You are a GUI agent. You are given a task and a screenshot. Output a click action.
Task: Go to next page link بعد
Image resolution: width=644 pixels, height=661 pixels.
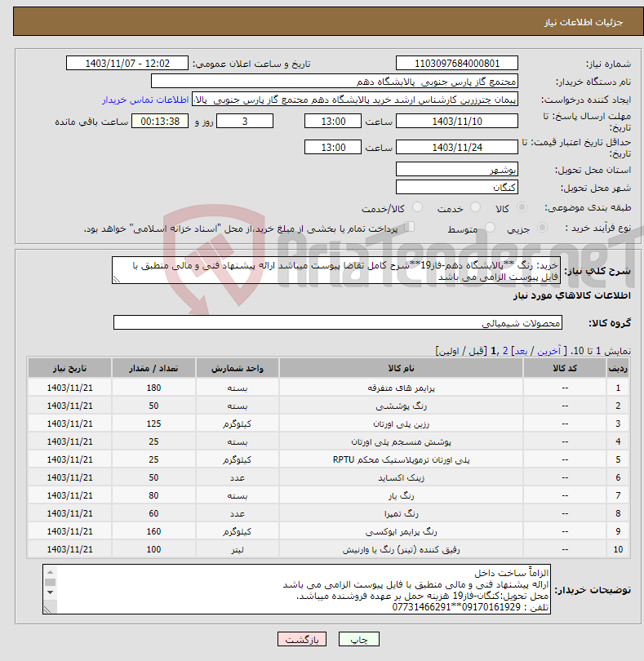click(x=521, y=351)
